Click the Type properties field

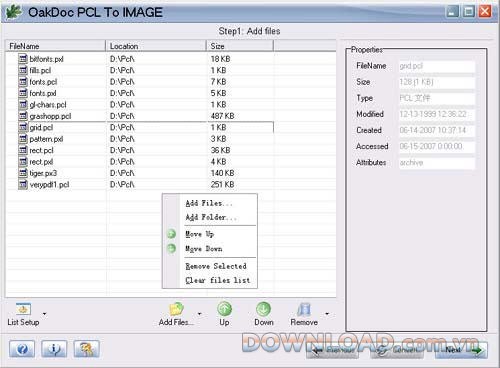(x=437, y=98)
